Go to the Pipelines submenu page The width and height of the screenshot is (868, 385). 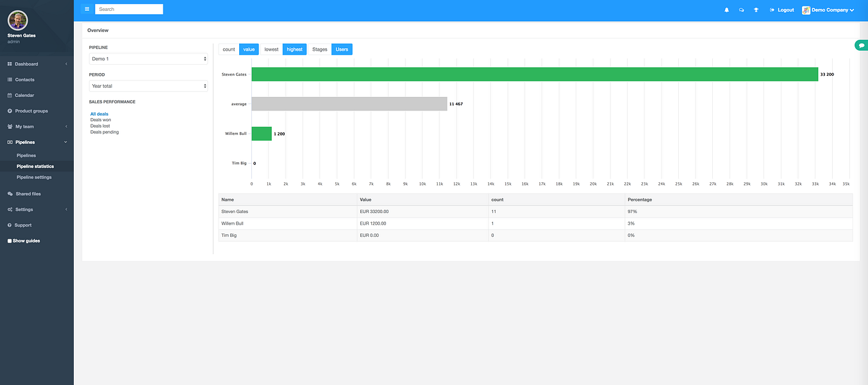pos(26,155)
